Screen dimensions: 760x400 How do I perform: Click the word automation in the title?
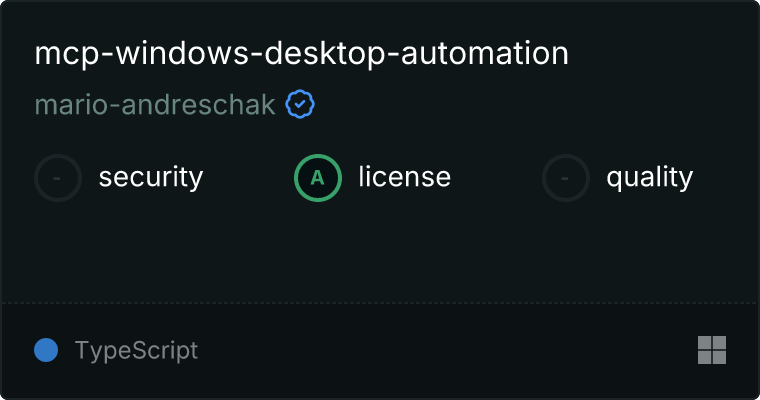[485, 53]
